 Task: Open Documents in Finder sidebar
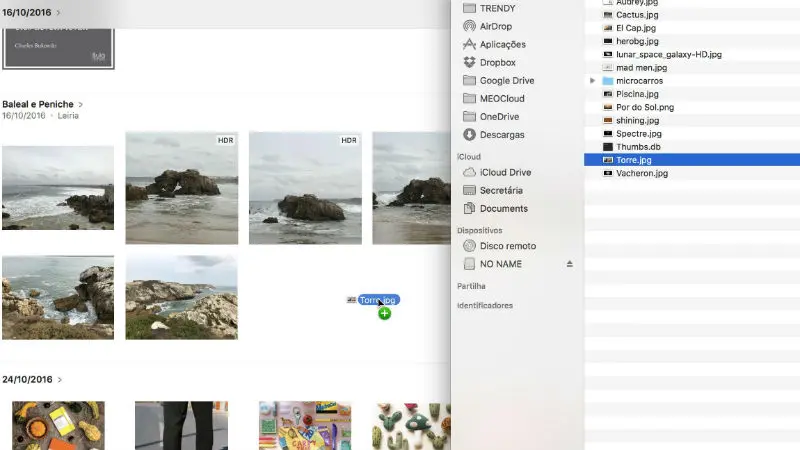click(x=495, y=208)
